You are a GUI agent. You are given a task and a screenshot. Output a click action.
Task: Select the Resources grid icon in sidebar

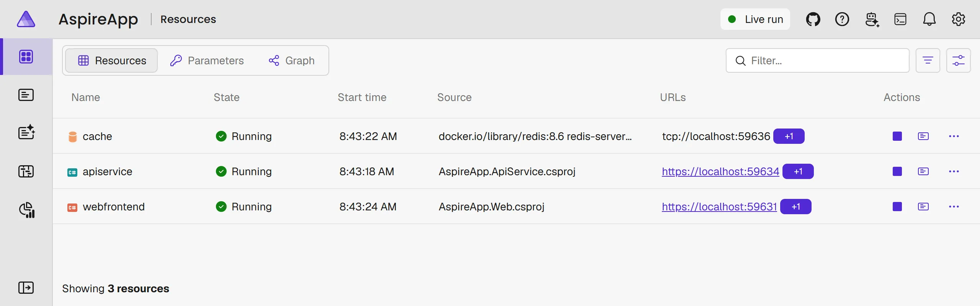point(26,57)
